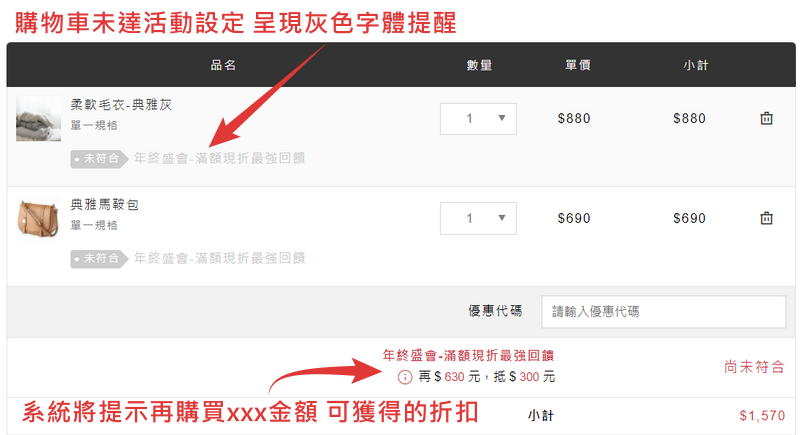Click the 數量 column header
This screenshot has height=435, width=800.
[479, 65]
